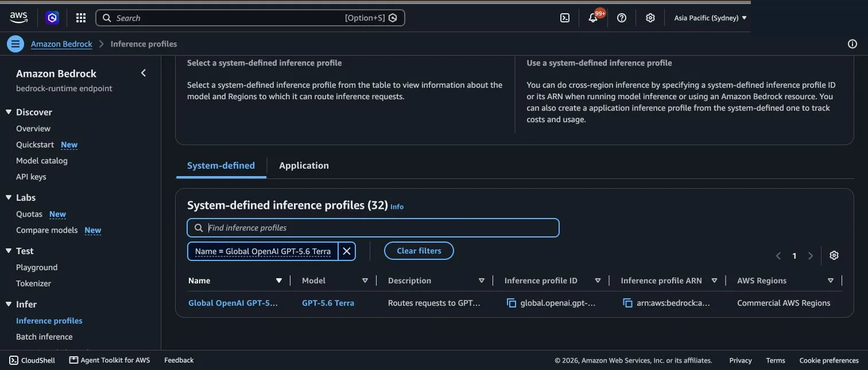This screenshot has width=868, height=370.
Task: Open the Global OpenAI GPT-5 profile link
Action: point(233,303)
